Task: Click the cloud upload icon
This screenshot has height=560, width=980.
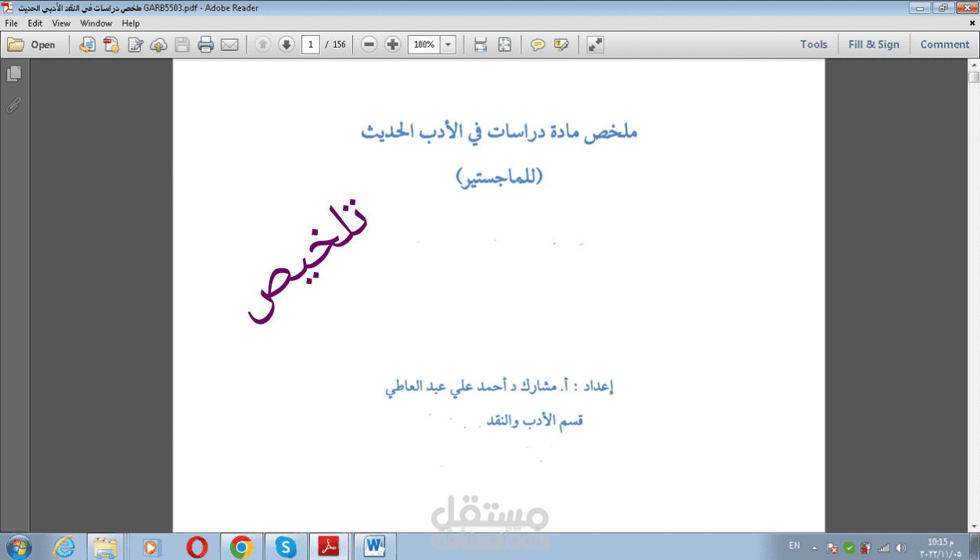Action: click(x=159, y=45)
